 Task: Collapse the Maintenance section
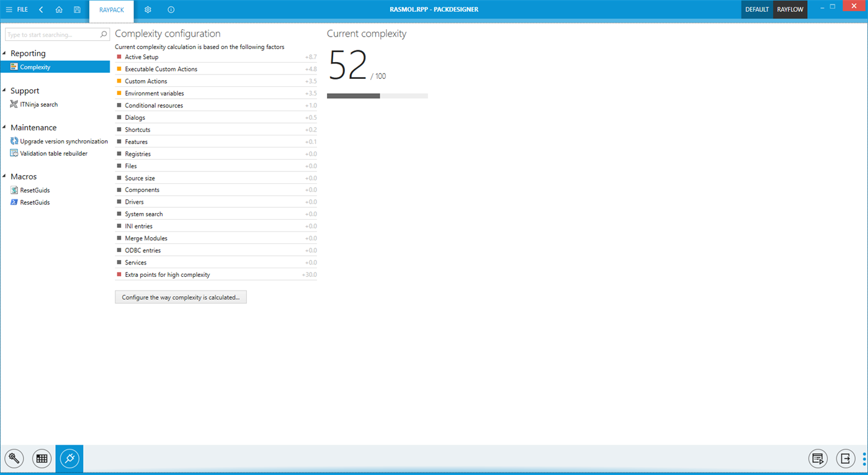[x=5, y=127]
